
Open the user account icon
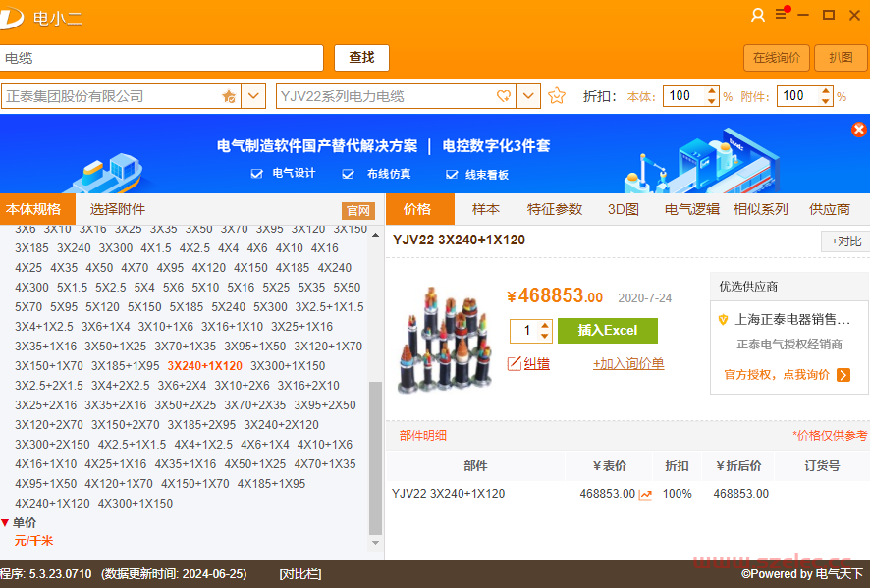tap(757, 15)
